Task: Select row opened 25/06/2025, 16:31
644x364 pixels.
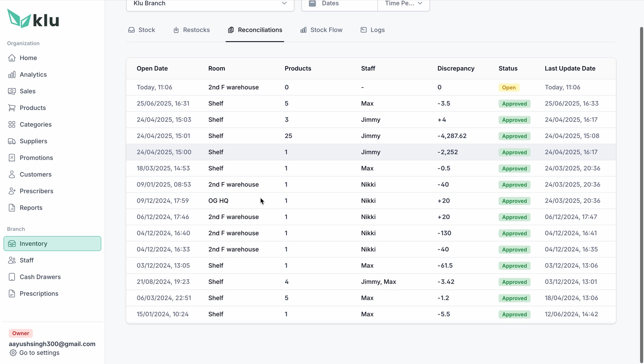Action: point(371,103)
